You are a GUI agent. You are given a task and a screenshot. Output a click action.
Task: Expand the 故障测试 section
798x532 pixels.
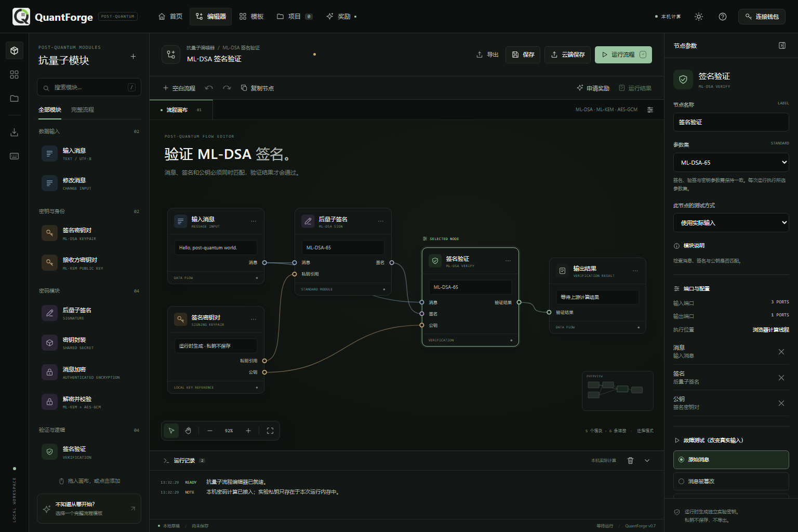(709, 440)
